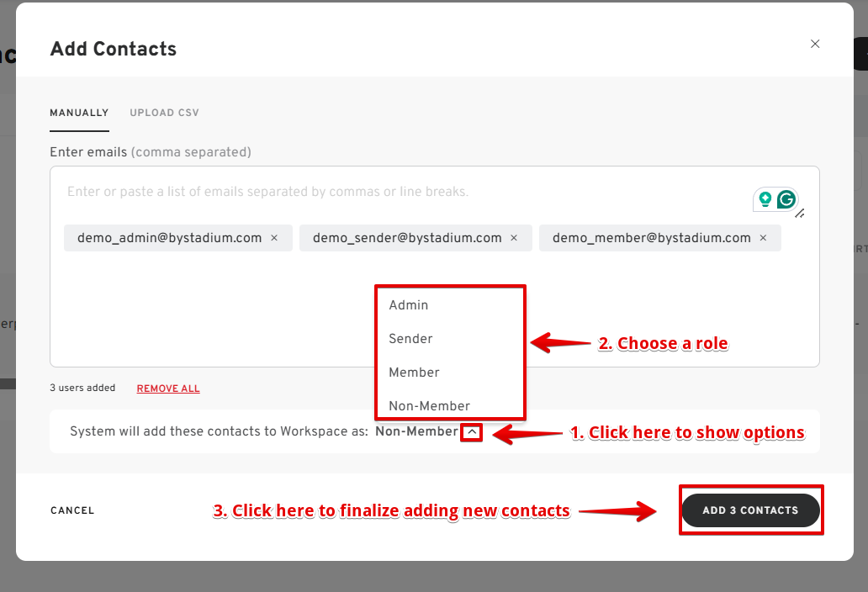Viewport: 868px width, 592px height.
Task: Click the Remove All link
Action: tap(168, 388)
